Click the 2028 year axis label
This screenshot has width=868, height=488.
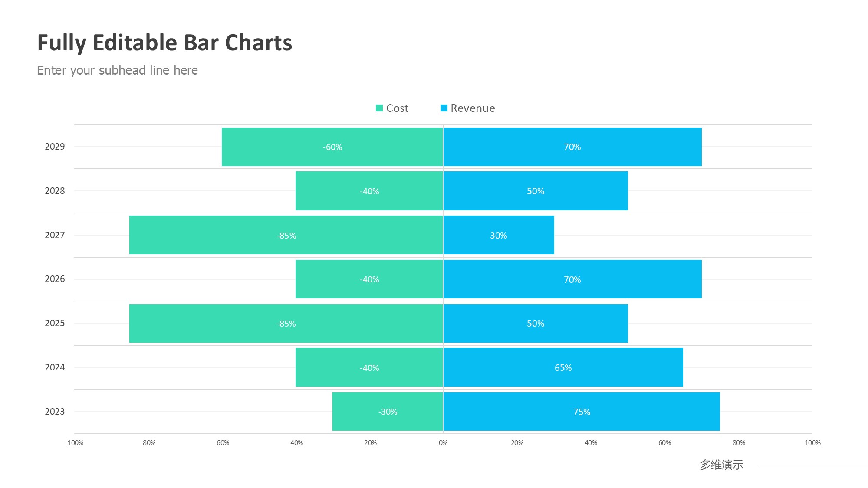pyautogui.click(x=55, y=191)
